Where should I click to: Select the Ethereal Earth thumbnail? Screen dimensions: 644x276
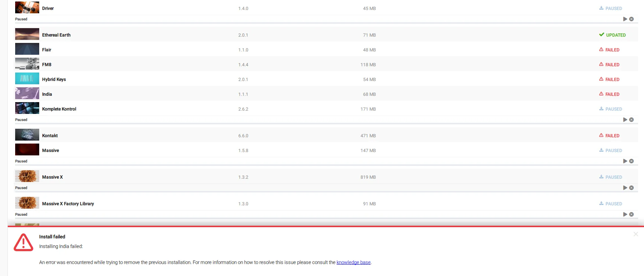(27, 34)
